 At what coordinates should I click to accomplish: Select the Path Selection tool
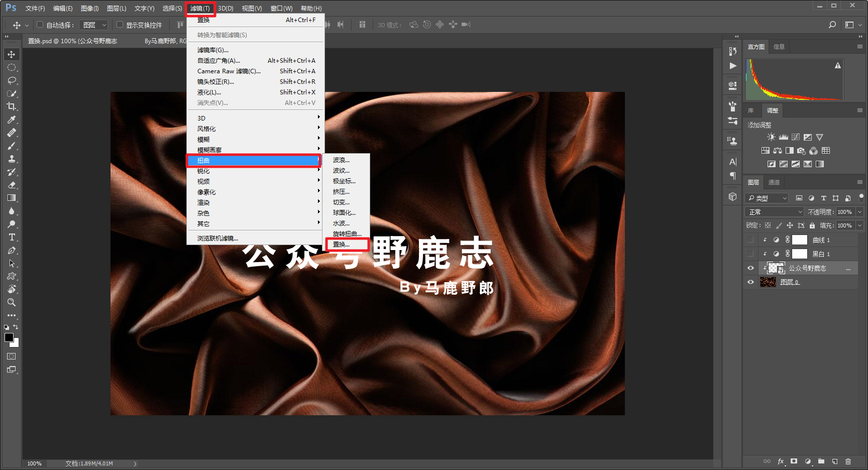click(x=12, y=263)
